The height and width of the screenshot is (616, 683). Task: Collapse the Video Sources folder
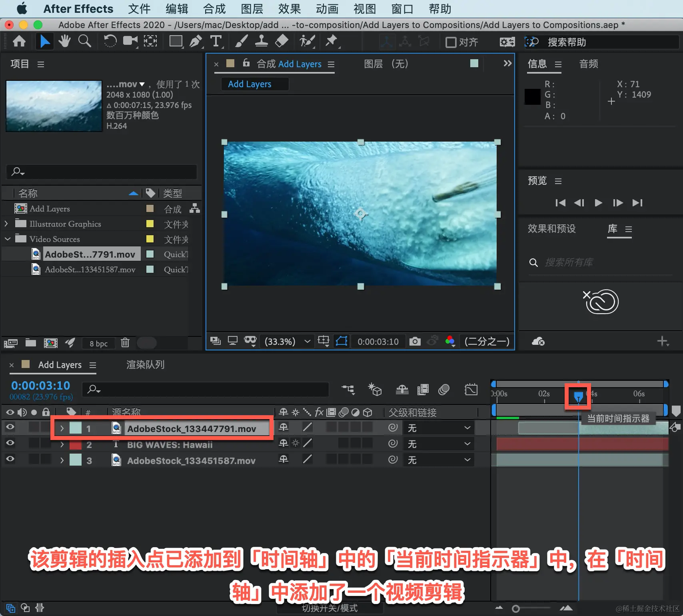7,239
